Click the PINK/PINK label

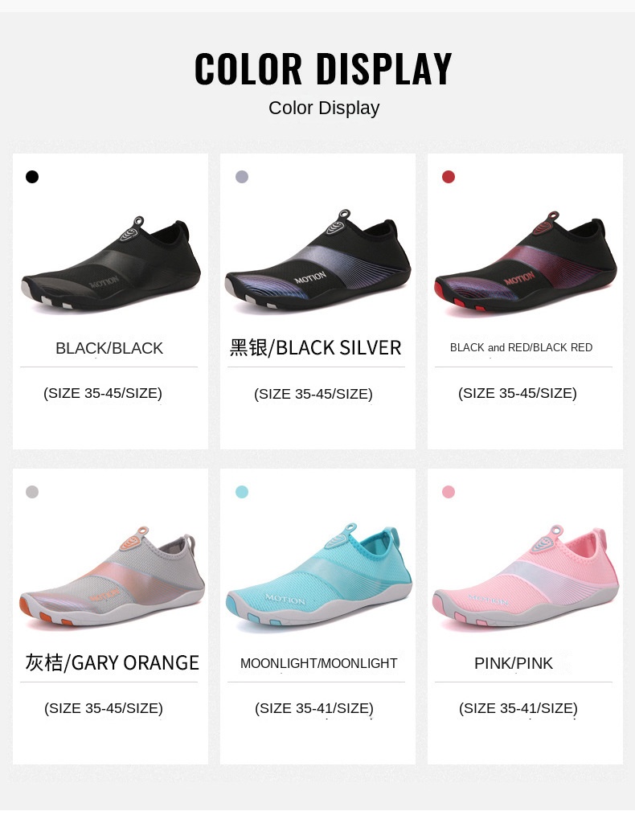tap(514, 663)
